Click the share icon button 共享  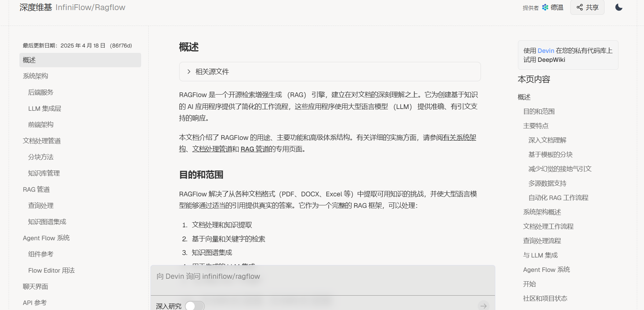point(587,7)
